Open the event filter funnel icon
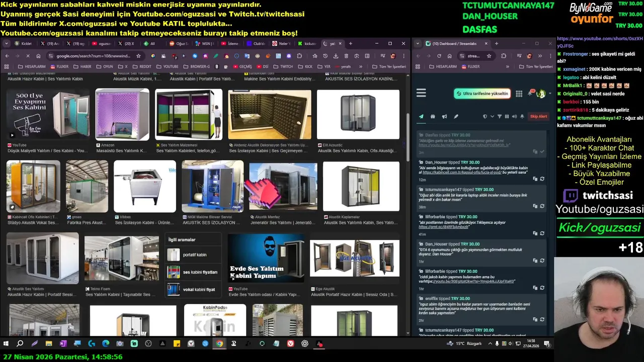644x362 pixels. click(500, 116)
